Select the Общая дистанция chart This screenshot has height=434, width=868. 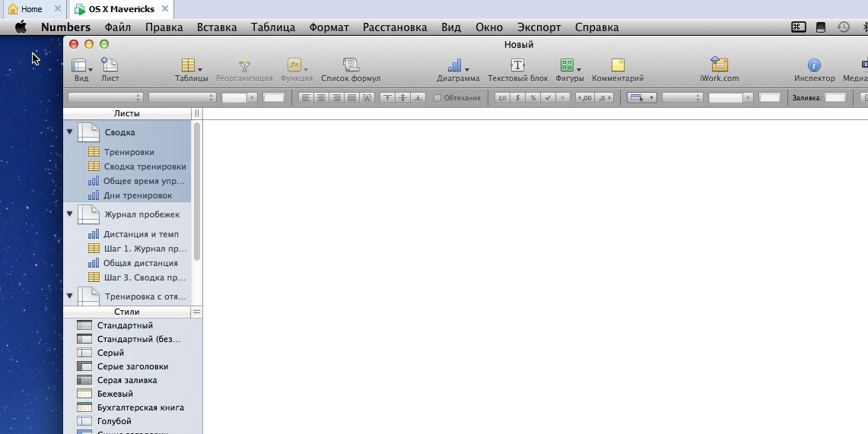[141, 263]
